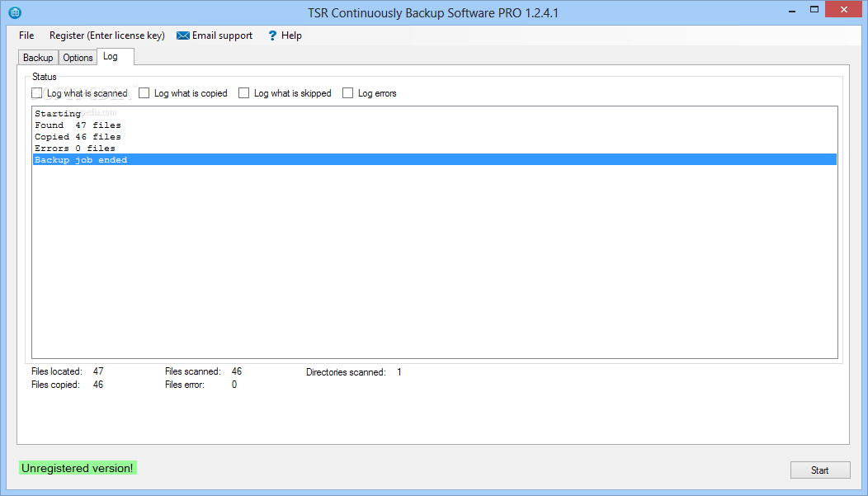Viewport: 868px width, 496px height.
Task: Select the 'Errors 0 files' log line
Action: (x=435, y=149)
